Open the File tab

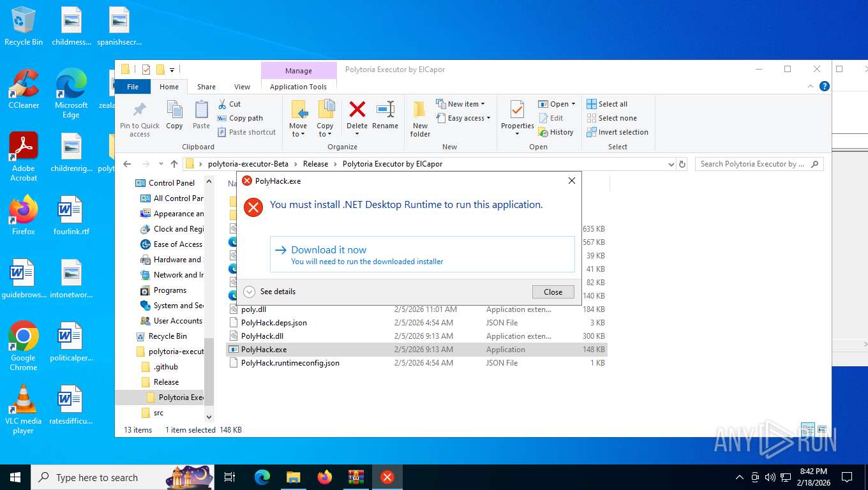(x=133, y=87)
